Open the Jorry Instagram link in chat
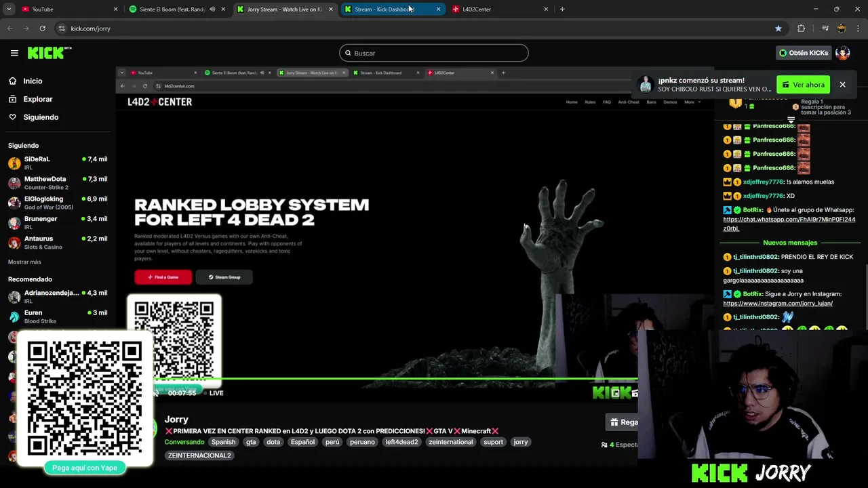 pos(778,303)
